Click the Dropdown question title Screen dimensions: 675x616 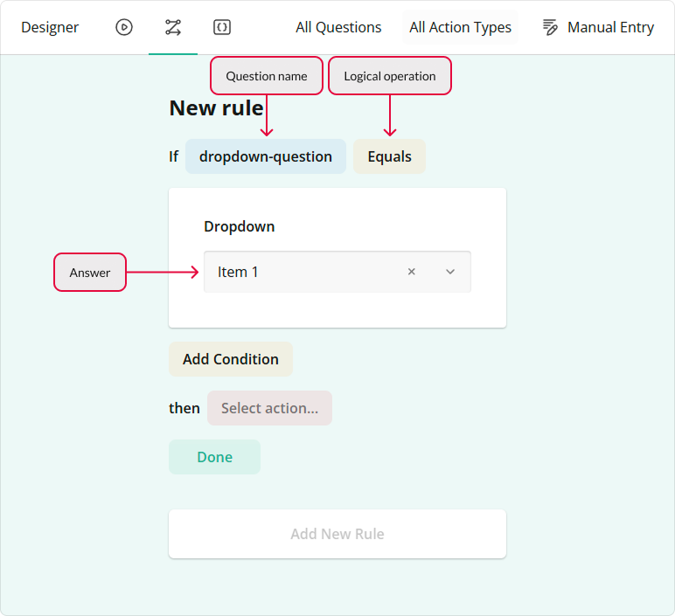click(x=240, y=226)
